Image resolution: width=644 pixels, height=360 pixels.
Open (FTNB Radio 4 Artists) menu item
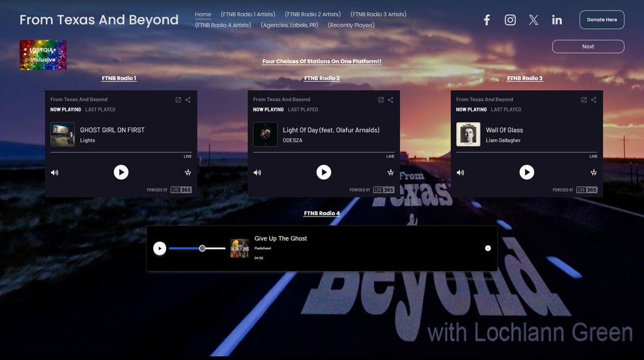click(x=223, y=25)
